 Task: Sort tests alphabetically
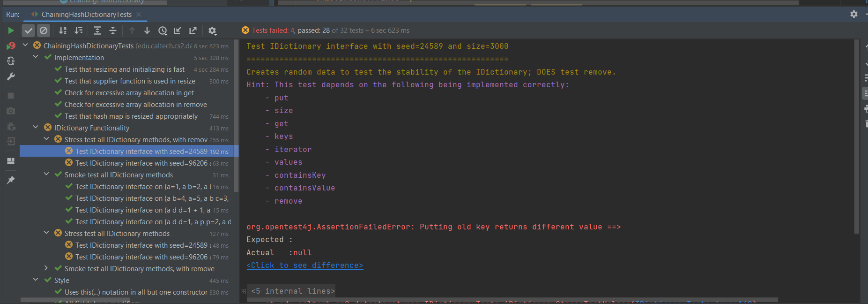(x=63, y=31)
